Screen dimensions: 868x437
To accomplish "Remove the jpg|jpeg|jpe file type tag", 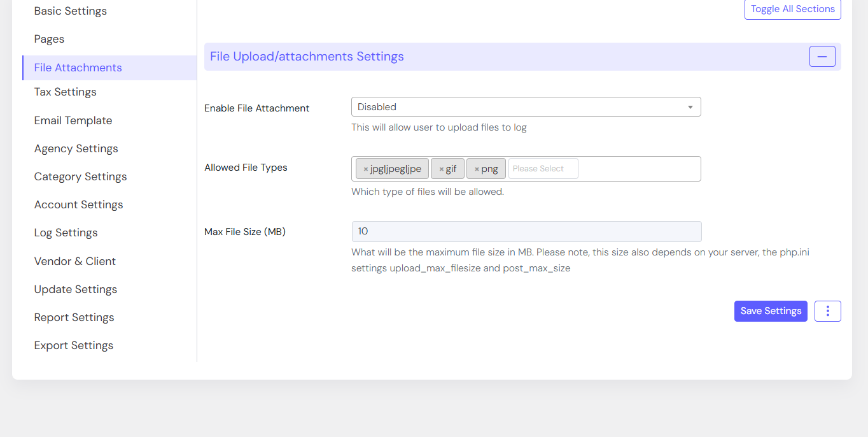I will (365, 169).
